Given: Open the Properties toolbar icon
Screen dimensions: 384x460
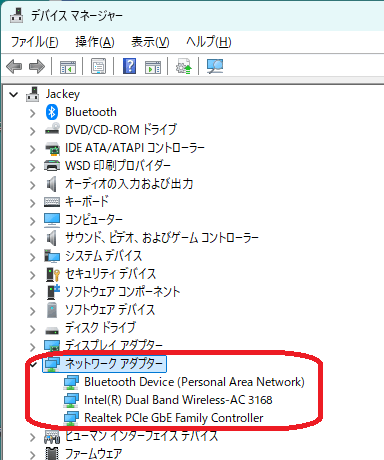Looking at the screenshot, I should tap(98, 66).
